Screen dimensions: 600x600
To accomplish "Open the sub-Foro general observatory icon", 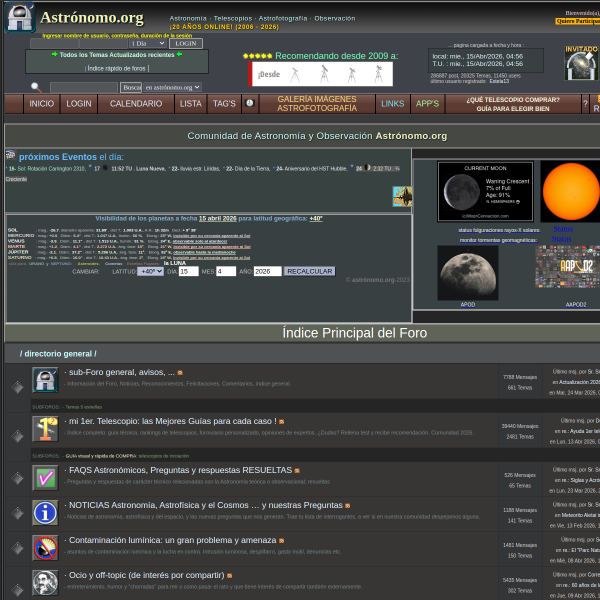I will (45, 380).
